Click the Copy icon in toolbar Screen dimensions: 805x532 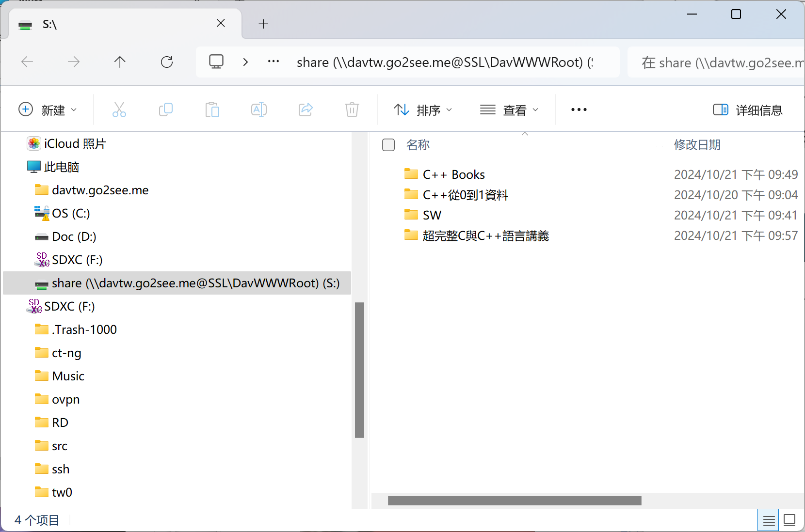point(166,110)
